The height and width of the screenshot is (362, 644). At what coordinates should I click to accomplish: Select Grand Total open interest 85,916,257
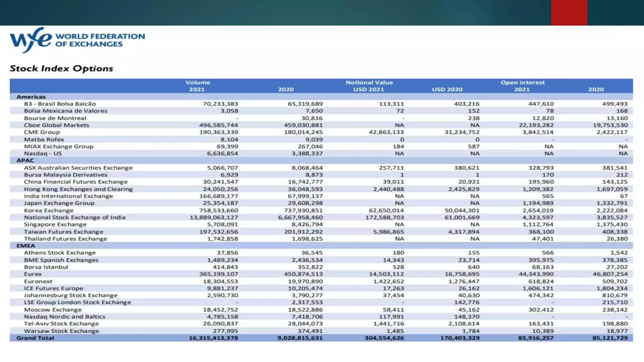[x=536, y=338]
